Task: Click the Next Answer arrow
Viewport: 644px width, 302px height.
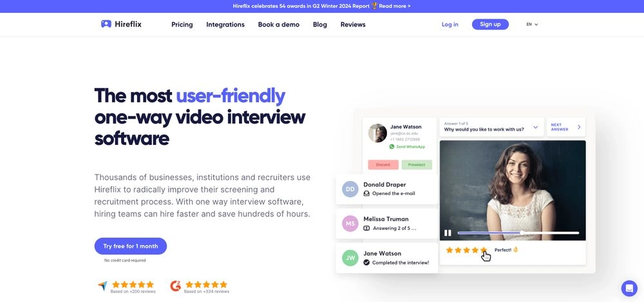Action: tap(579, 127)
